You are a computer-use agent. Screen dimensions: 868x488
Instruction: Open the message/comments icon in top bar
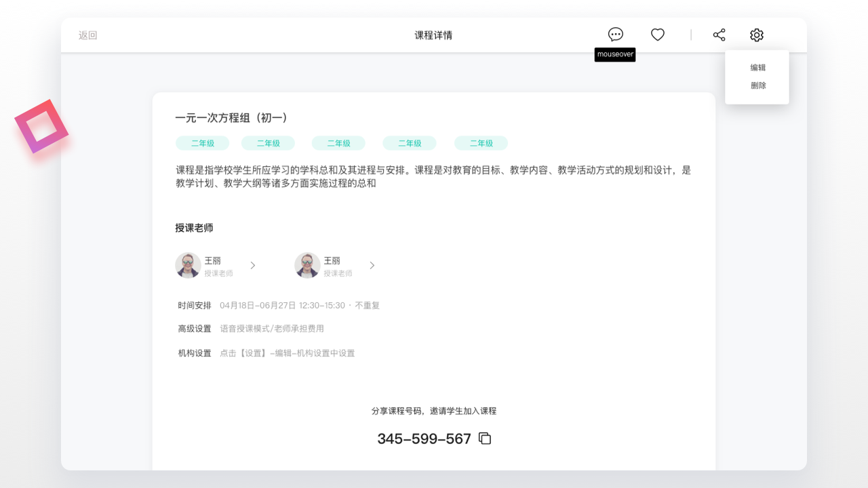tap(615, 34)
